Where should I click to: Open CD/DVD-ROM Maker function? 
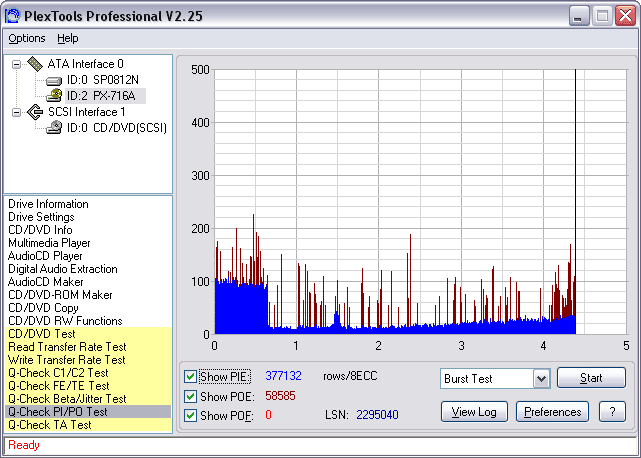(60, 295)
